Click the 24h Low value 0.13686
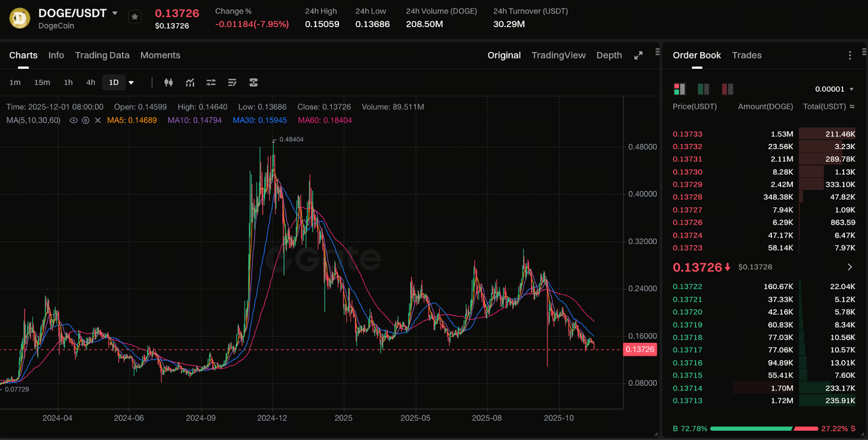Image resolution: width=868 pixels, height=440 pixels. coord(373,24)
